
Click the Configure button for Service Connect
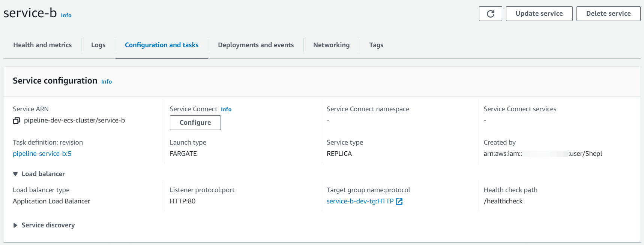tap(195, 122)
